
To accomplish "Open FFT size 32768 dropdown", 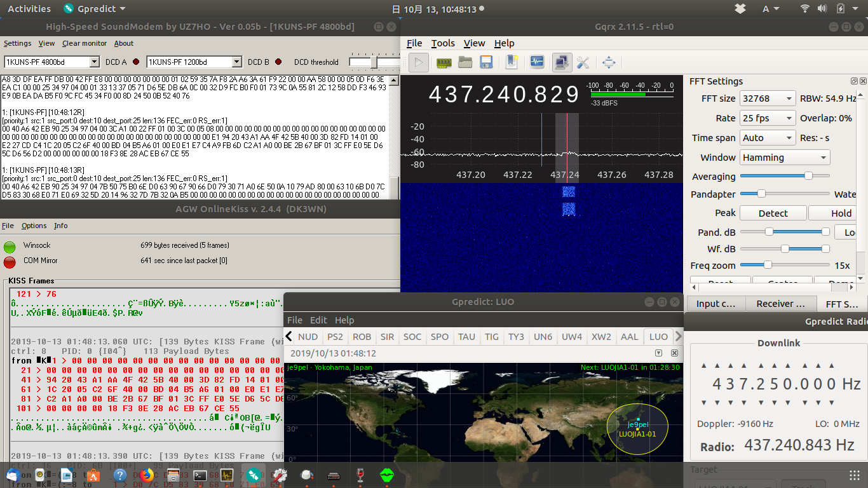I will 768,98.
